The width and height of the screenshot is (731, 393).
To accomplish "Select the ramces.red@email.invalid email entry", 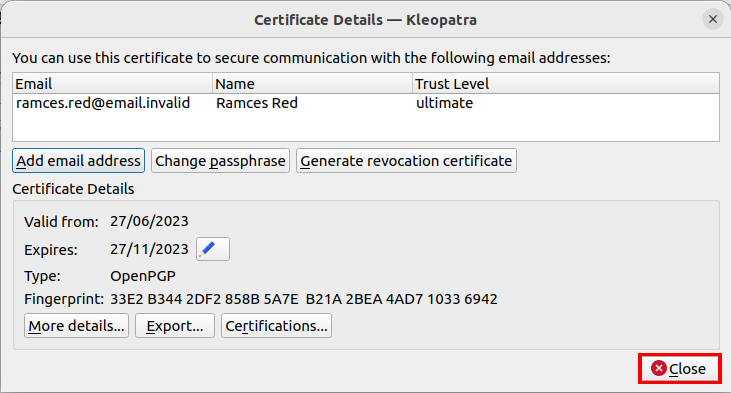I will [x=103, y=103].
